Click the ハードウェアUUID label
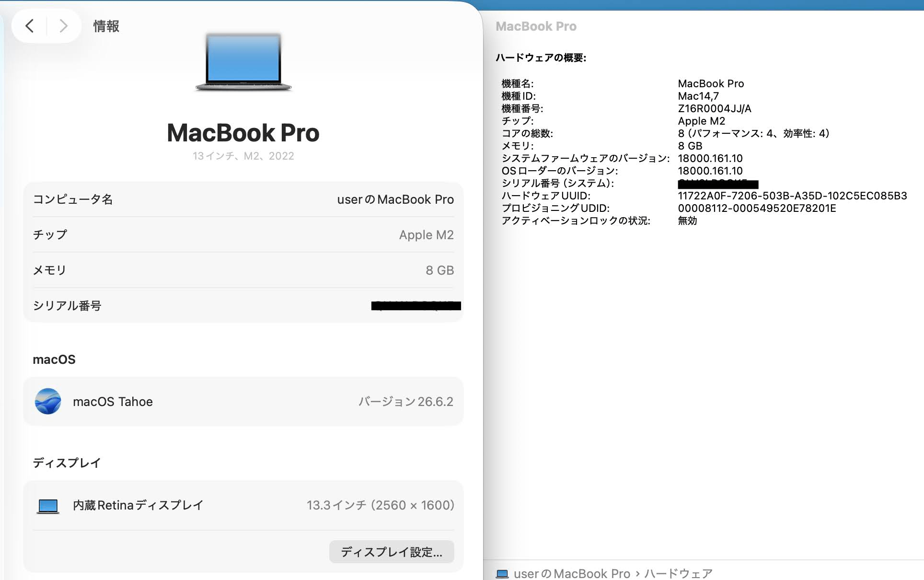Viewport: 924px width, 580px height. [x=546, y=196]
